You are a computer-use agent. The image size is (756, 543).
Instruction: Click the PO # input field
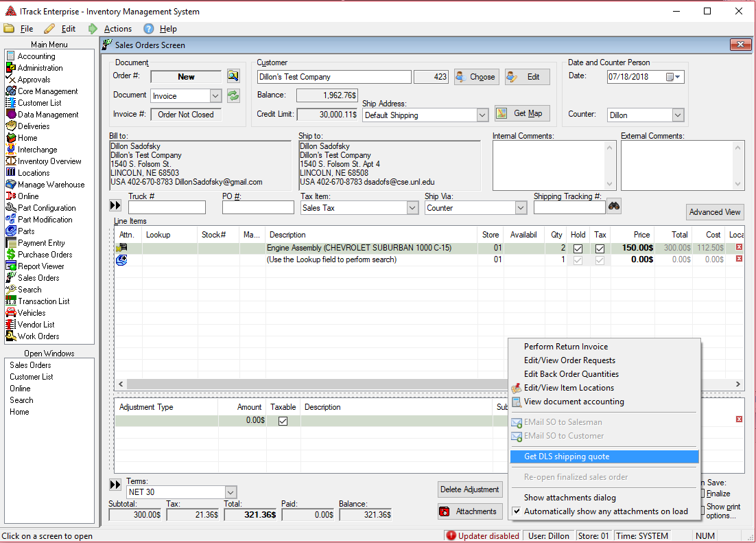[258, 207]
